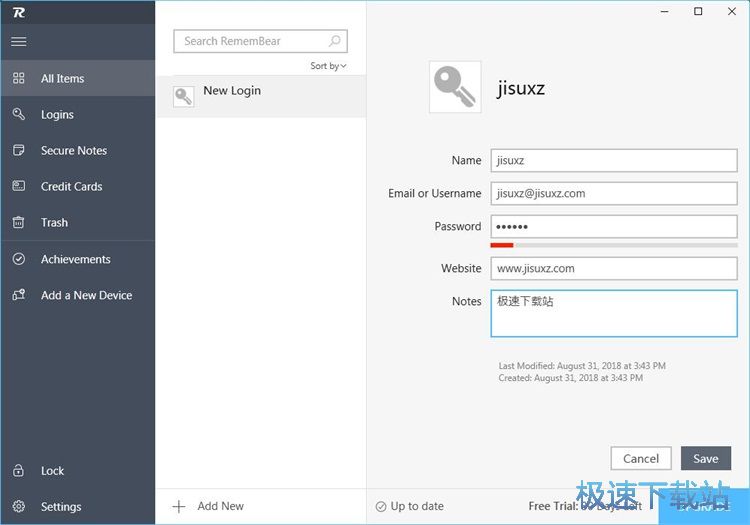
Task: Click the All Items grid icon
Action: [x=19, y=78]
